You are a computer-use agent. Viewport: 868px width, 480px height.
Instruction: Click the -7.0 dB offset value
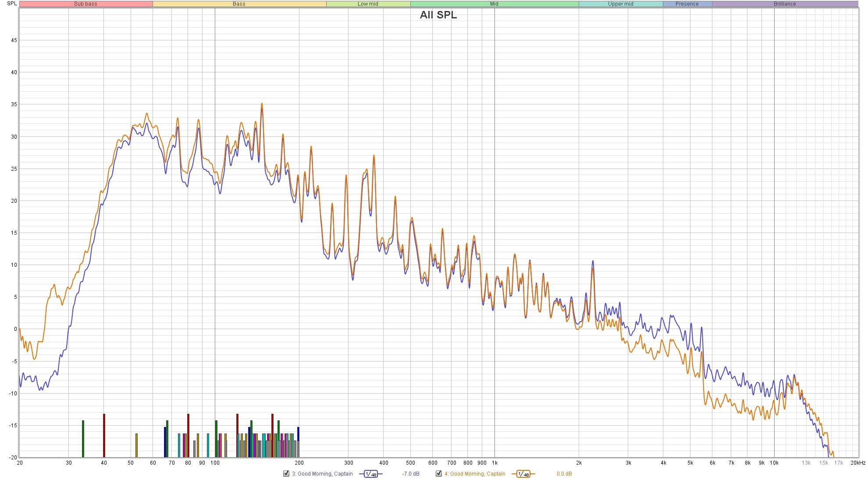411,474
